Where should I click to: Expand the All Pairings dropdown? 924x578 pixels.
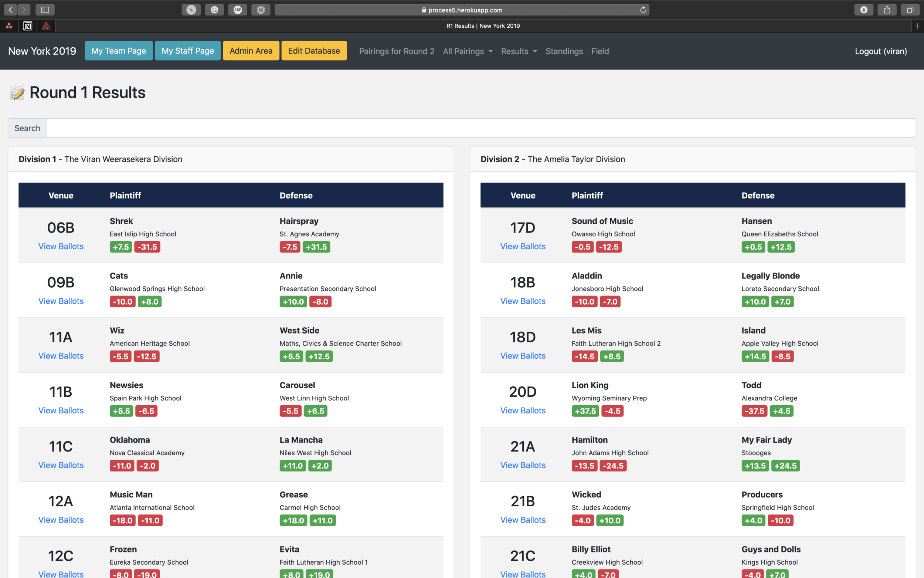point(468,51)
